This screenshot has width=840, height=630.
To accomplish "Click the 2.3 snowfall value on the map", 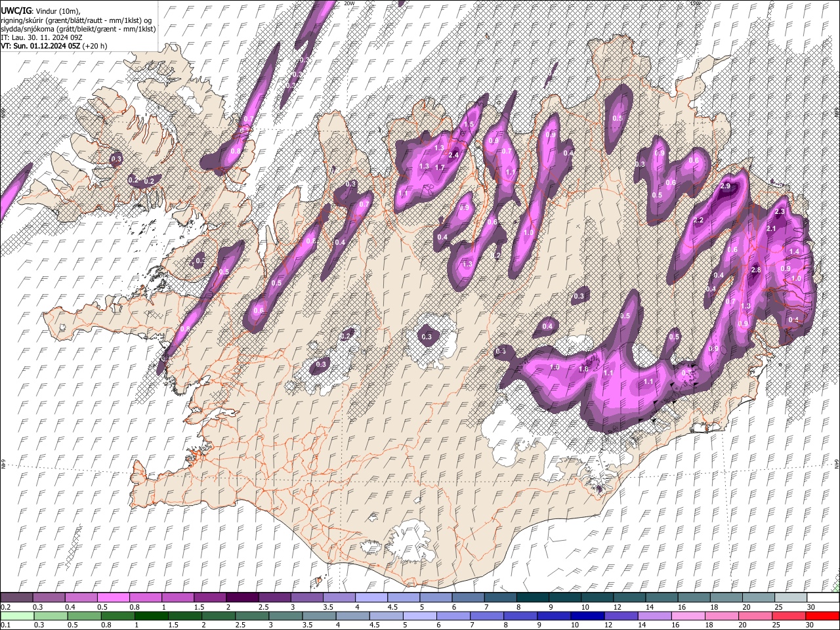I will (x=780, y=212).
